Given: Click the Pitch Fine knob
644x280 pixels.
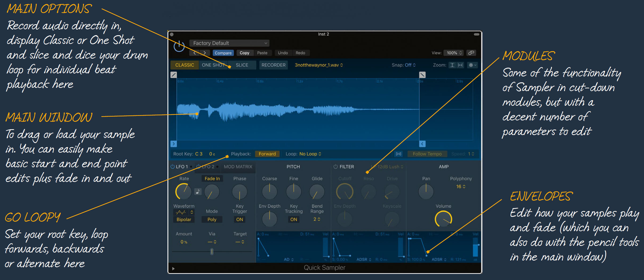Looking at the screenshot, I should point(294,192).
